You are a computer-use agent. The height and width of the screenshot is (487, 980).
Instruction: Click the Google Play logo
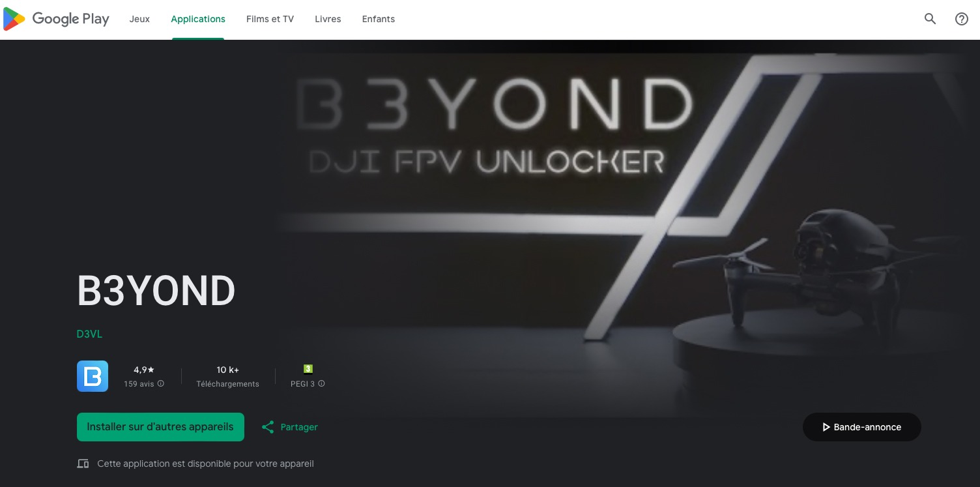[56, 19]
